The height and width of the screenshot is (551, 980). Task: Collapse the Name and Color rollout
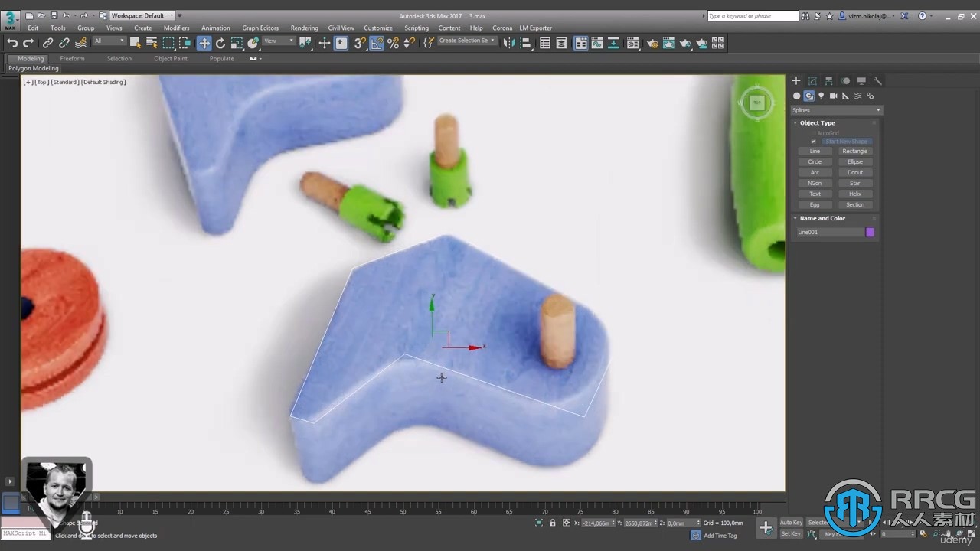(822, 218)
